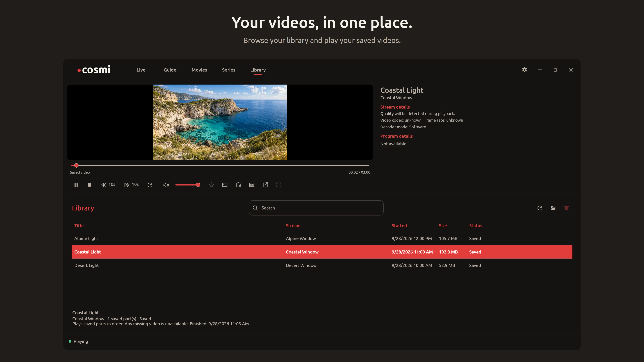Viewport: 644px width, 362px height.
Task: Delete the selected recording with the trash icon
Action: click(x=567, y=208)
